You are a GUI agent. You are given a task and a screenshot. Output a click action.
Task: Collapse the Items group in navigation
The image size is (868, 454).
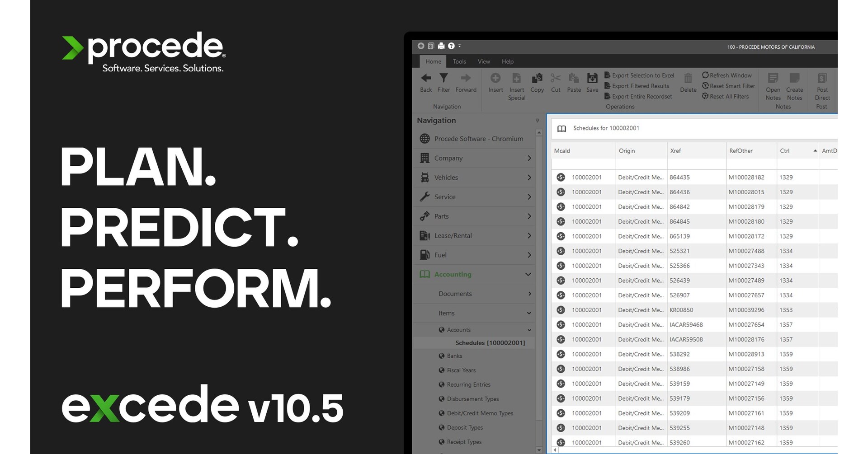(x=528, y=313)
